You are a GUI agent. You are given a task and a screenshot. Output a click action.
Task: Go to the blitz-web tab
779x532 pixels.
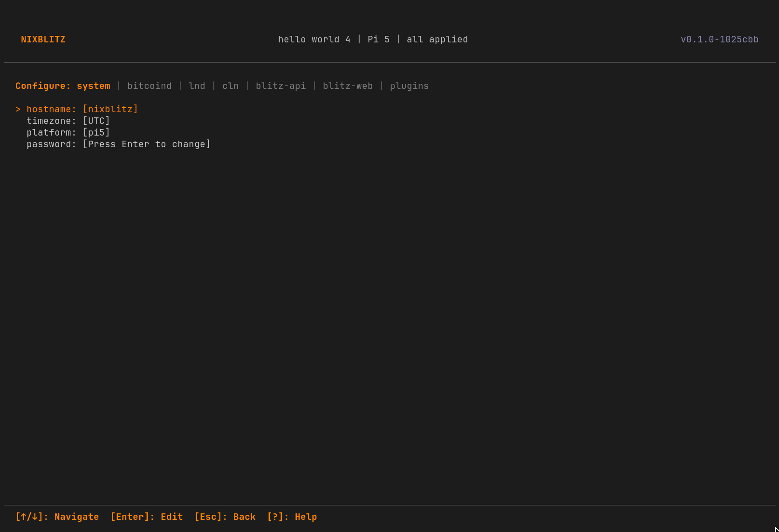(348, 86)
